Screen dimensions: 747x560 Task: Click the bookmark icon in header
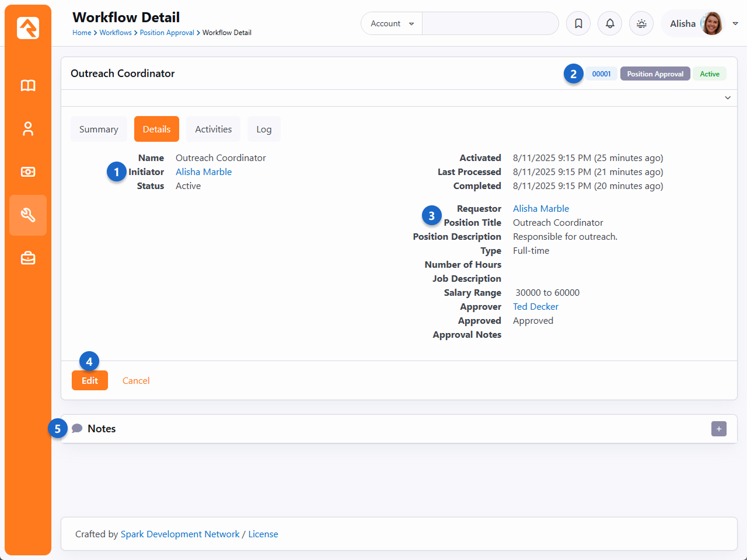[578, 23]
